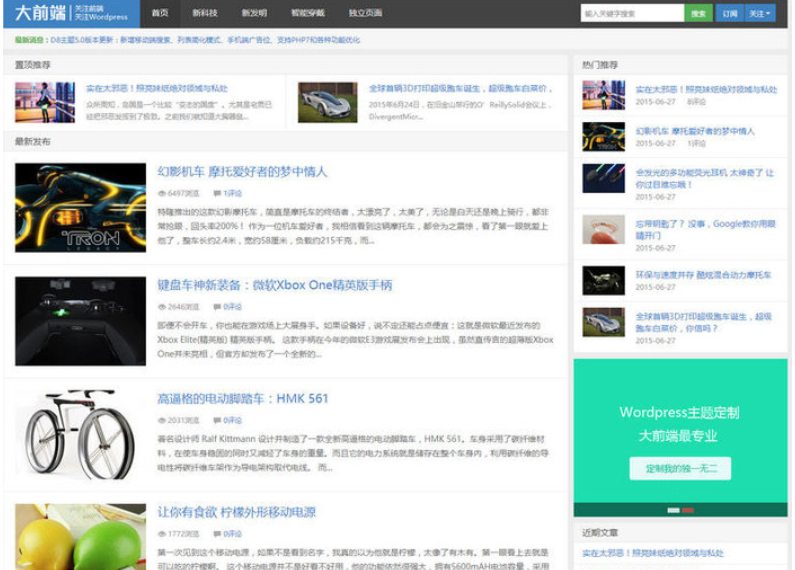Open sidebar contact lens thumbnail
Viewport: 795px width, 570px height.
[x=603, y=229]
